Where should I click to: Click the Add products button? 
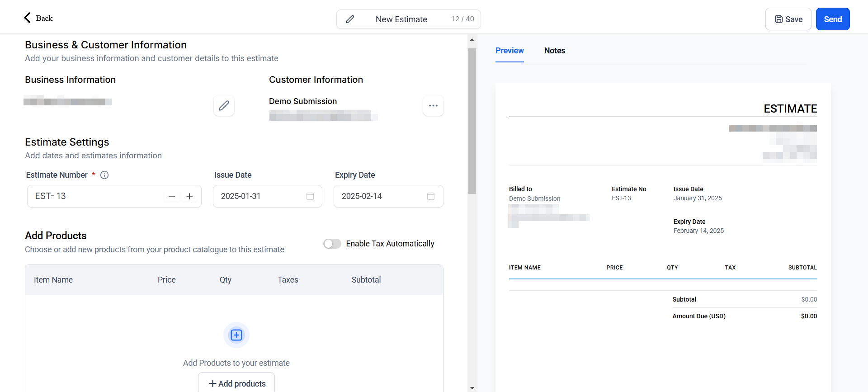(236, 383)
